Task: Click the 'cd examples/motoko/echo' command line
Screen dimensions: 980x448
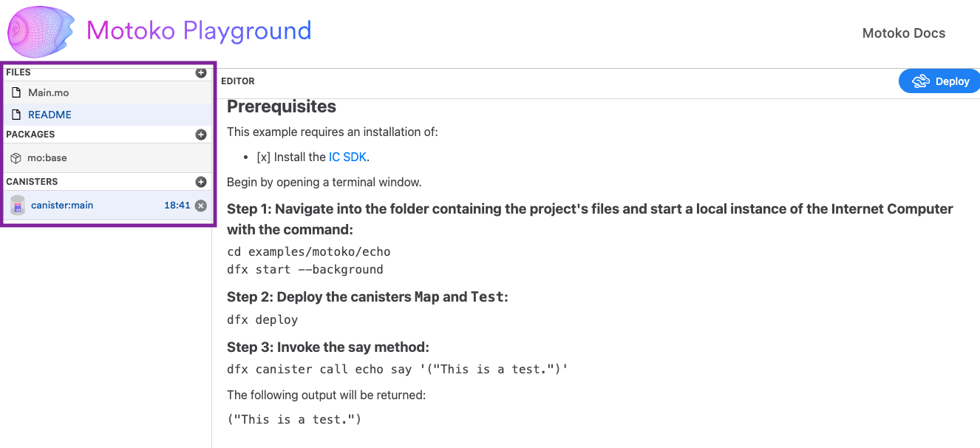Action: [x=309, y=252]
